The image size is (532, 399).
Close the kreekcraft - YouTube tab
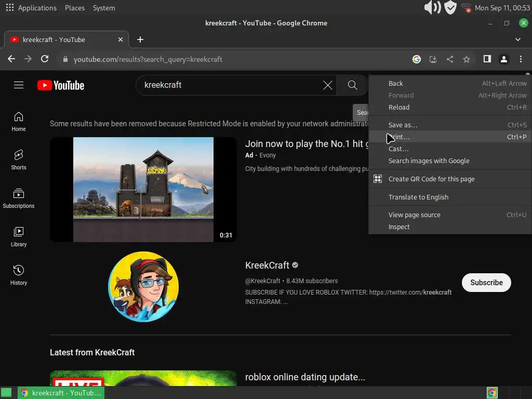[120, 39]
